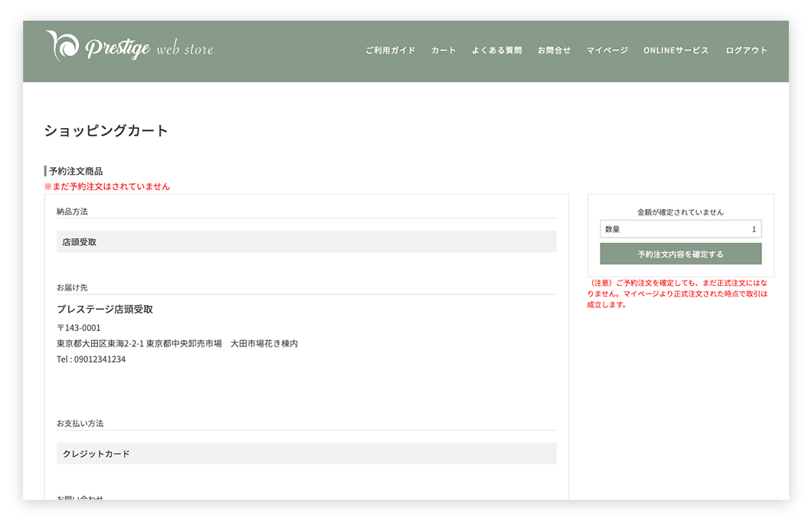Select お問合せ in the header
Image resolution: width=812 pixels, height=525 pixels.
coord(554,51)
